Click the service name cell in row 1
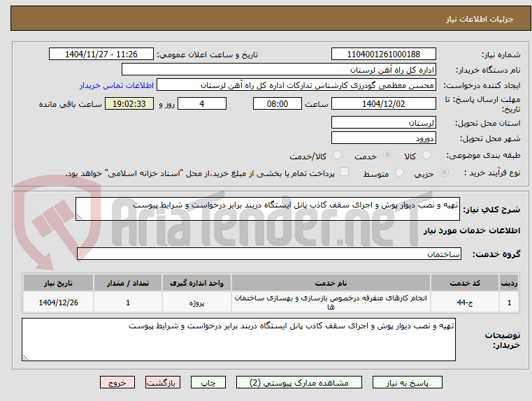The height and width of the screenshot is (401, 532). point(331,302)
